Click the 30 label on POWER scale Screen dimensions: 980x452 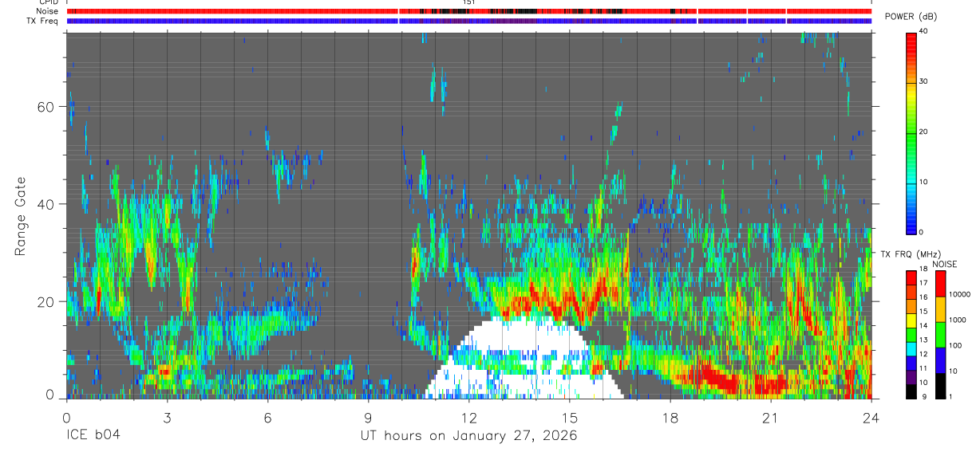pyautogui.click(x=924, y=81)
